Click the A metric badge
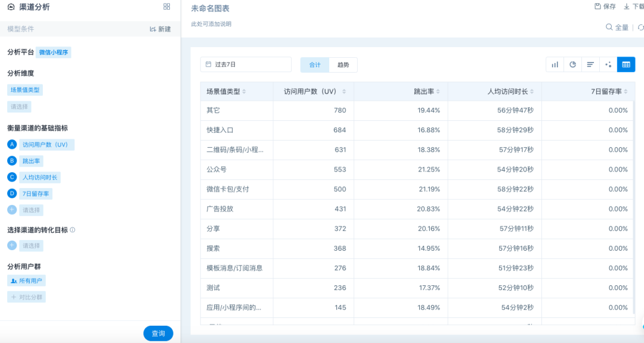 coord(12,145)
